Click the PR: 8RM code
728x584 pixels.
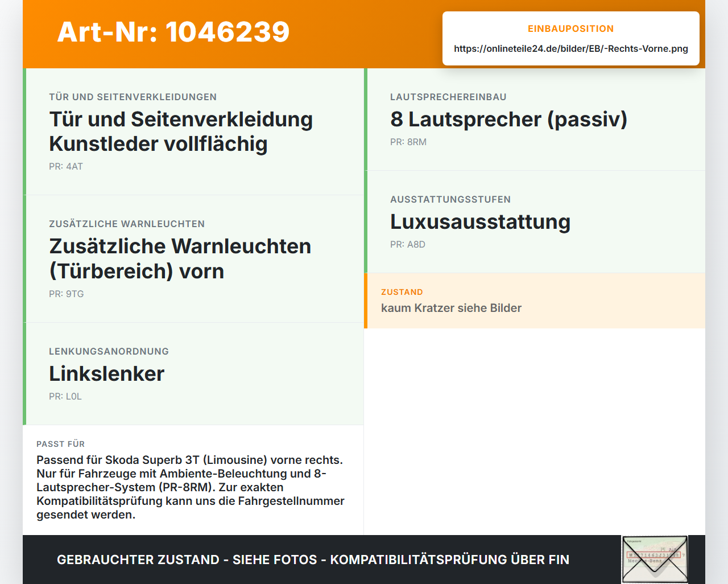408,142
